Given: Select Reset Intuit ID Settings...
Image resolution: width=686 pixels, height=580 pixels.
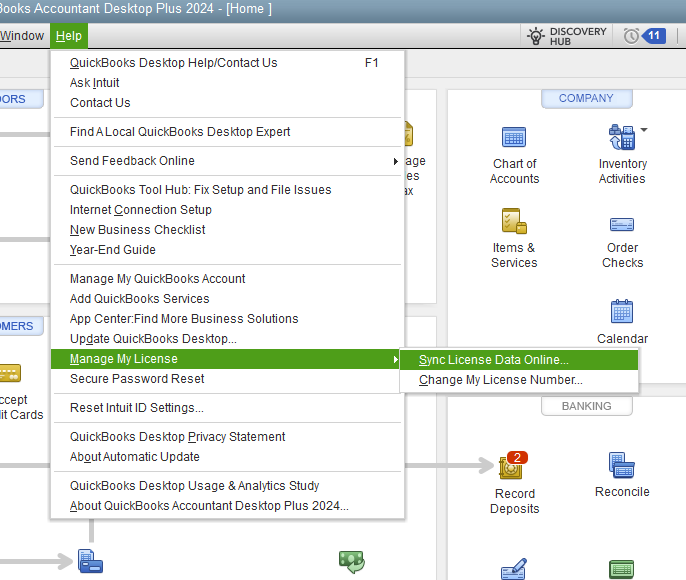Looking at the screenshot, I should (227, 408).
